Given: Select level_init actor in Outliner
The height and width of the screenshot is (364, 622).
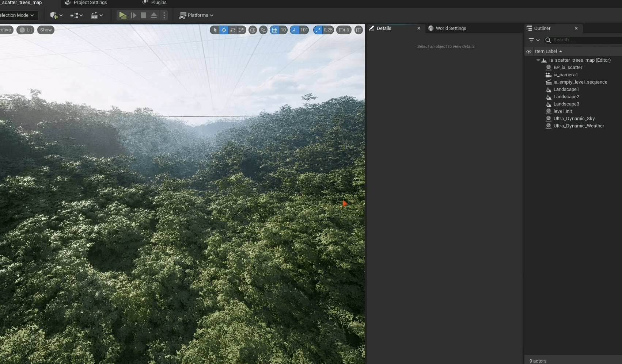Looking at the screenshot, I should 563,111.
